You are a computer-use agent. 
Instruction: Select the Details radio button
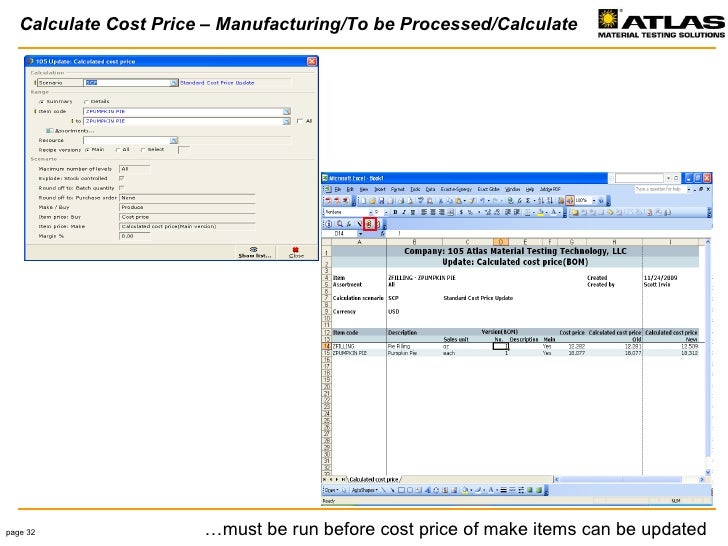pyautogui.click(x=86, y=102)
